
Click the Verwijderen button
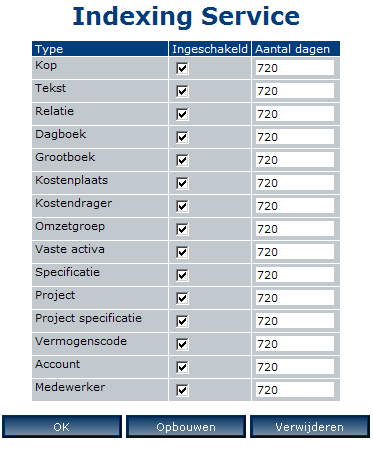tap(310, 427)
